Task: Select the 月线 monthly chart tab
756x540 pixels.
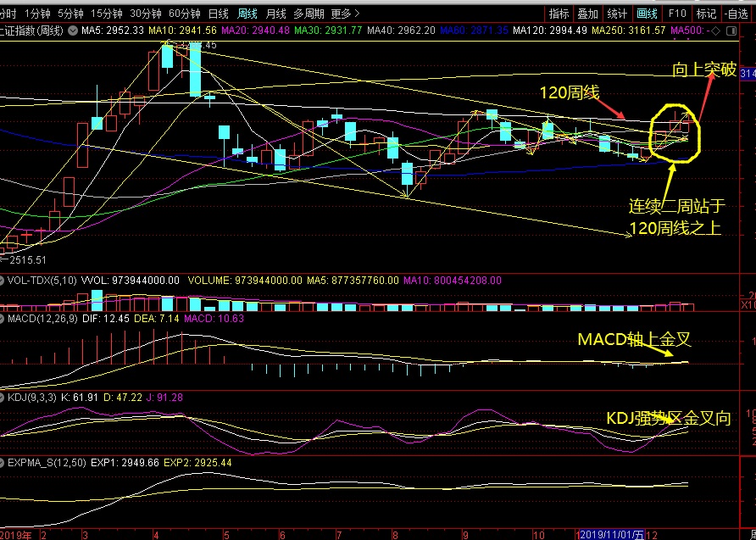Action: [276, 14]
